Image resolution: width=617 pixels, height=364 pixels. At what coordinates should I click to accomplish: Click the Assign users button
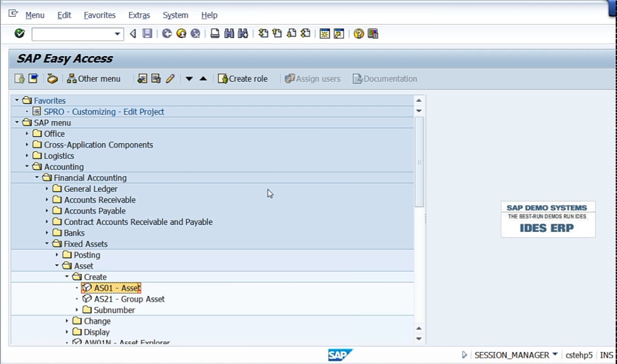pyautogui.click(x=313, y=79)
